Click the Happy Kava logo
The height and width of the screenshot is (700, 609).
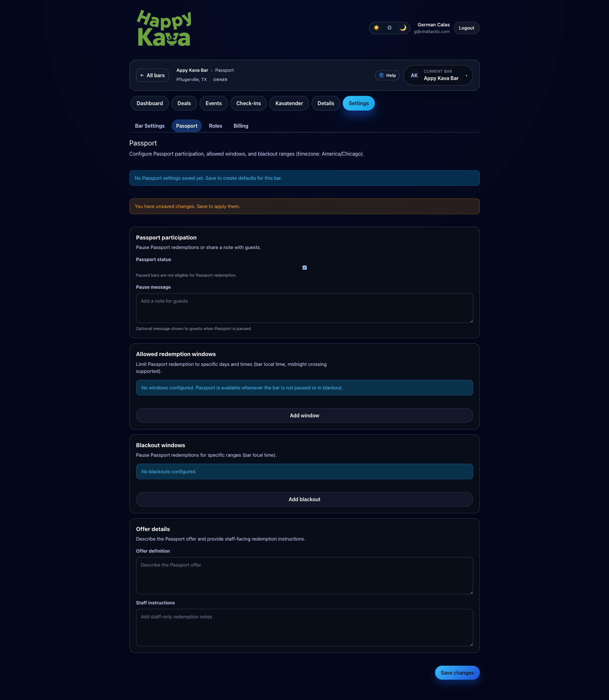(x=164, y=28)
